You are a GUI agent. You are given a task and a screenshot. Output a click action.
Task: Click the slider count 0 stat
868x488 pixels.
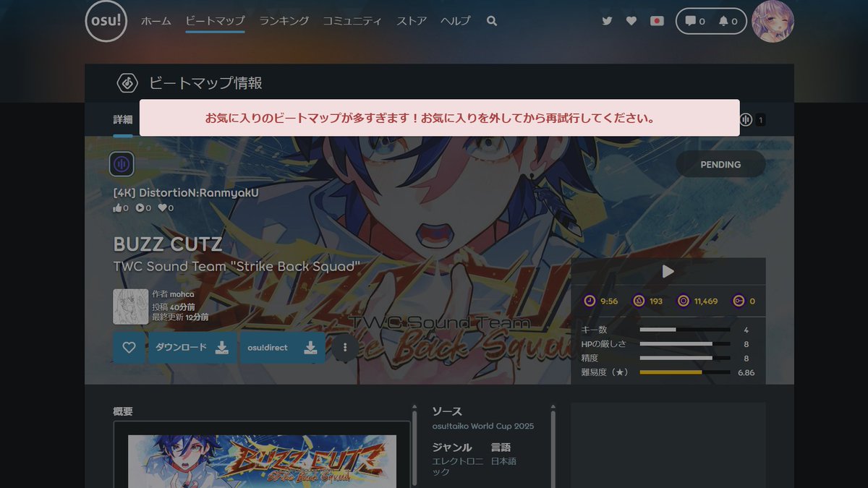coord(744,301)
